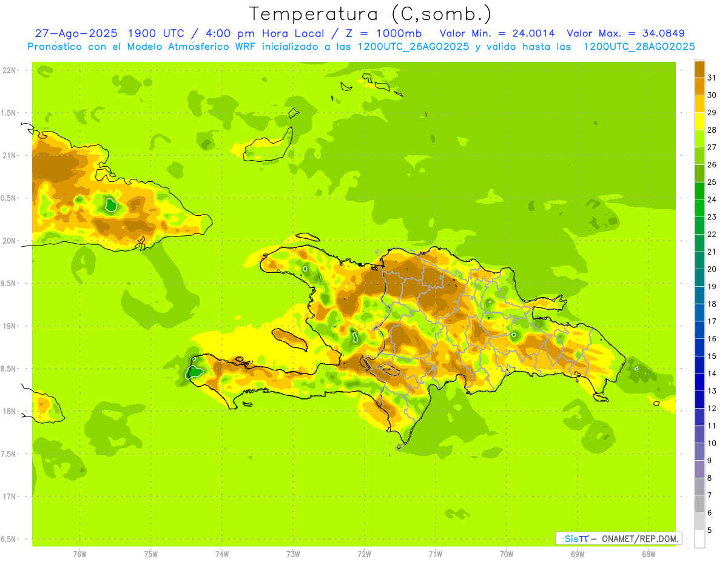Click the "74W" longitude axis label
This screenshot has width=728, height=562.
[222, 554]
